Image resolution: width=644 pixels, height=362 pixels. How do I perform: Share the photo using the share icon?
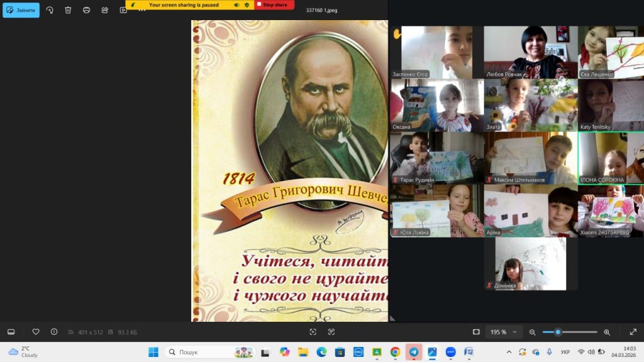point(105,10)
